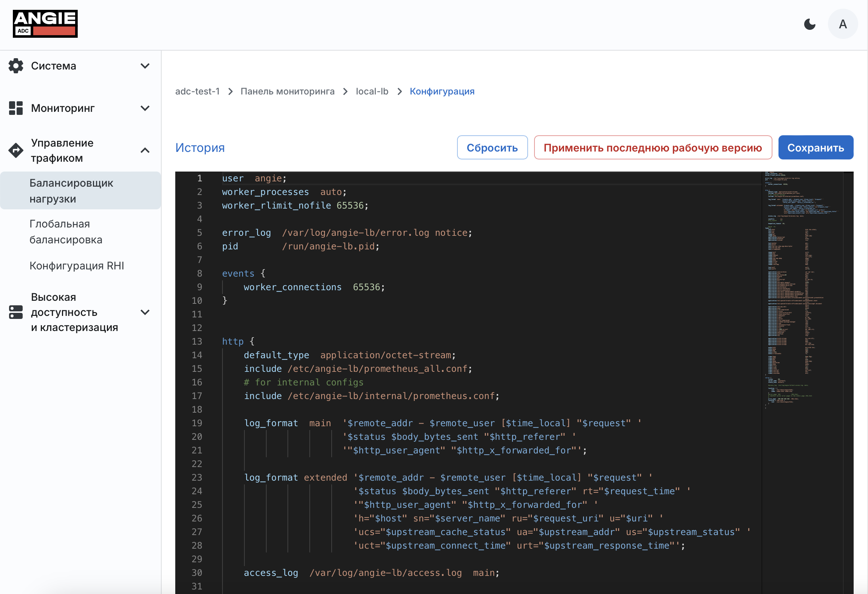
Task: Toggle dark mode with moon icon
Action: pos(809,24)
